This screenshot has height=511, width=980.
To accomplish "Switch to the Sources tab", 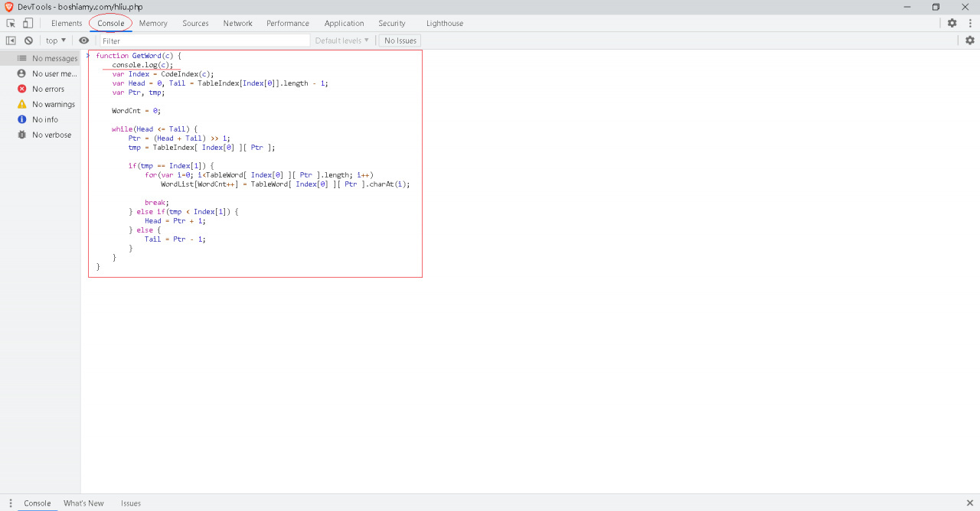I will pos(195,23).
